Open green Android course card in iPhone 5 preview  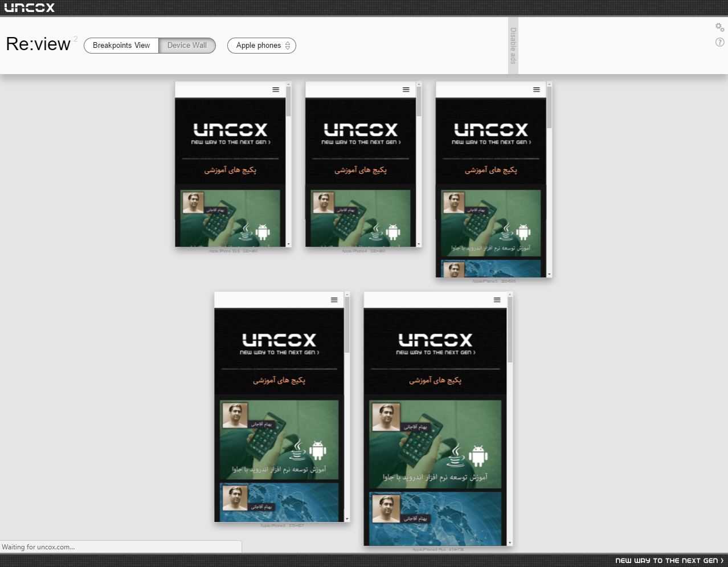pyautogui.click(x=491, y=223)
